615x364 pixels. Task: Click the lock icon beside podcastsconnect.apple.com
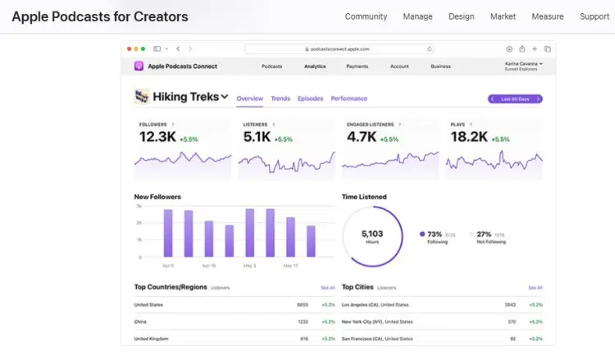(307, 49)
